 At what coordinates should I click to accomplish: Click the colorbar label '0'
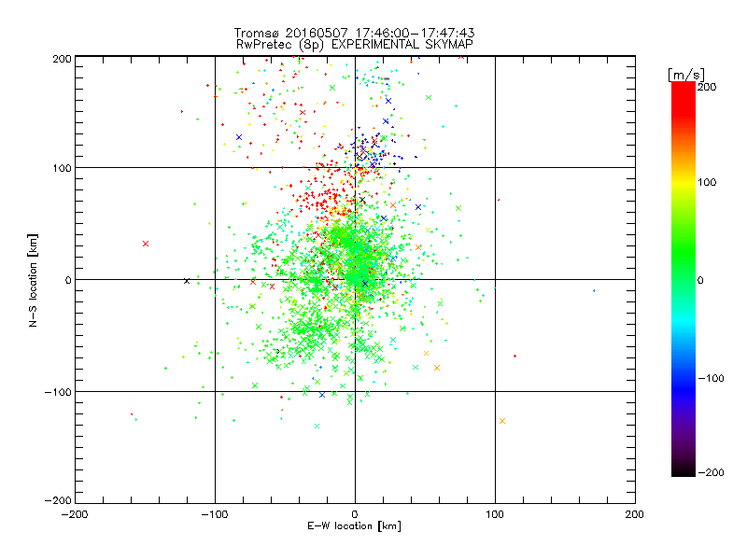point(700,280)
